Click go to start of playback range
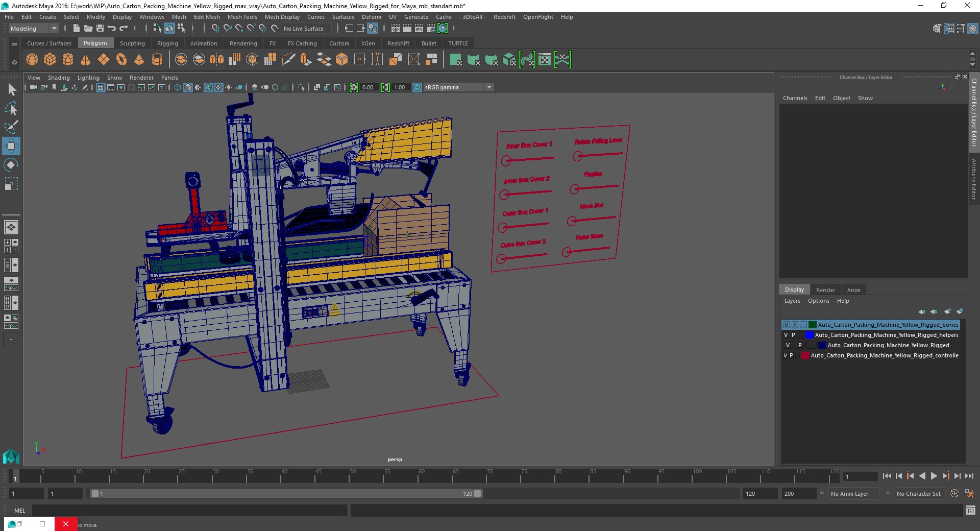 pyautogui.click(x=887, y=476)
